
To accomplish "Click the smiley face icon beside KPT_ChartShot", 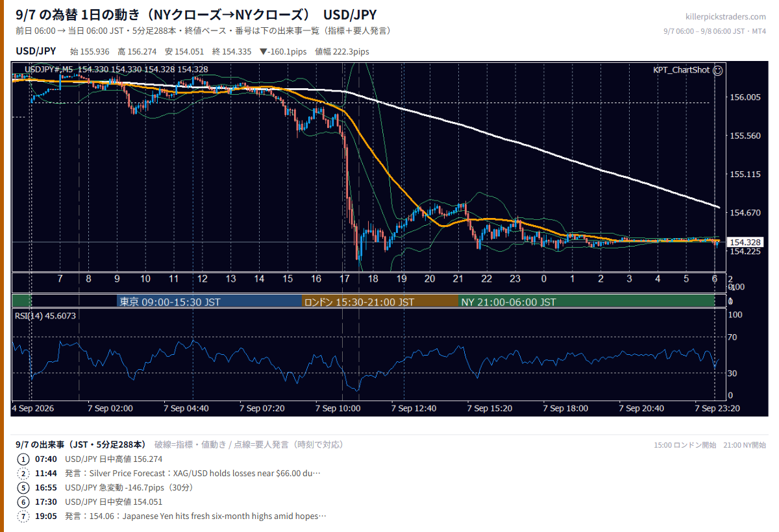I will [717, 70].
